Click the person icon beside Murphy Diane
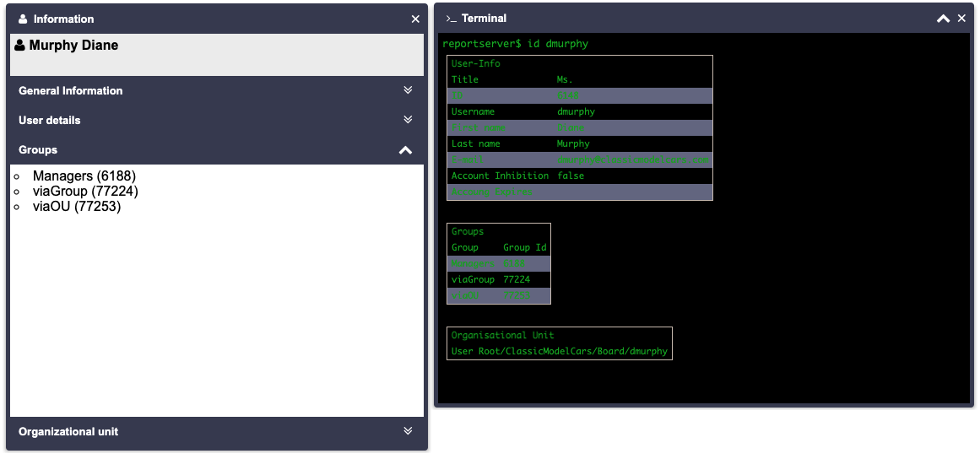The image size is (980, 459). pyautogui.click(x=20, y=46)
